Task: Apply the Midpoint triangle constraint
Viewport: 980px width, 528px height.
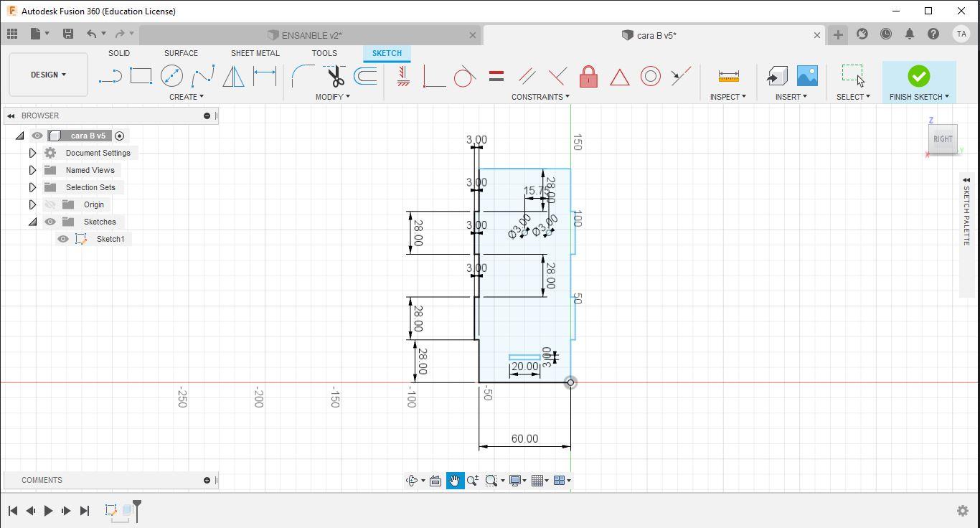Action: coord(619,76)
